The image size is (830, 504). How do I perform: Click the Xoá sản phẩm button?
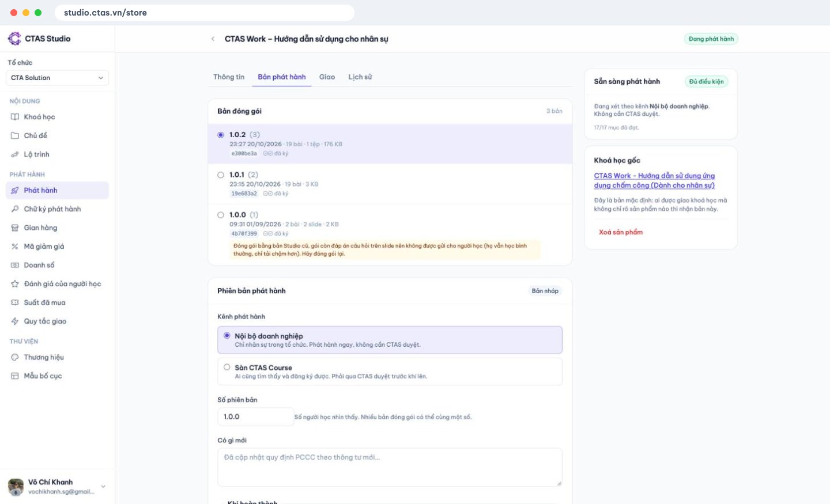621,232
